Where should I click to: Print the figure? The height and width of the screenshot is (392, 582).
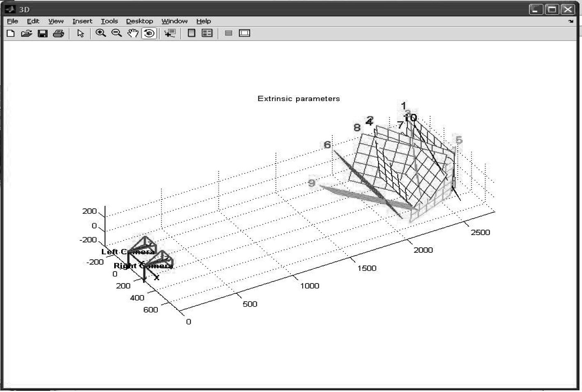tap(58, 33)
